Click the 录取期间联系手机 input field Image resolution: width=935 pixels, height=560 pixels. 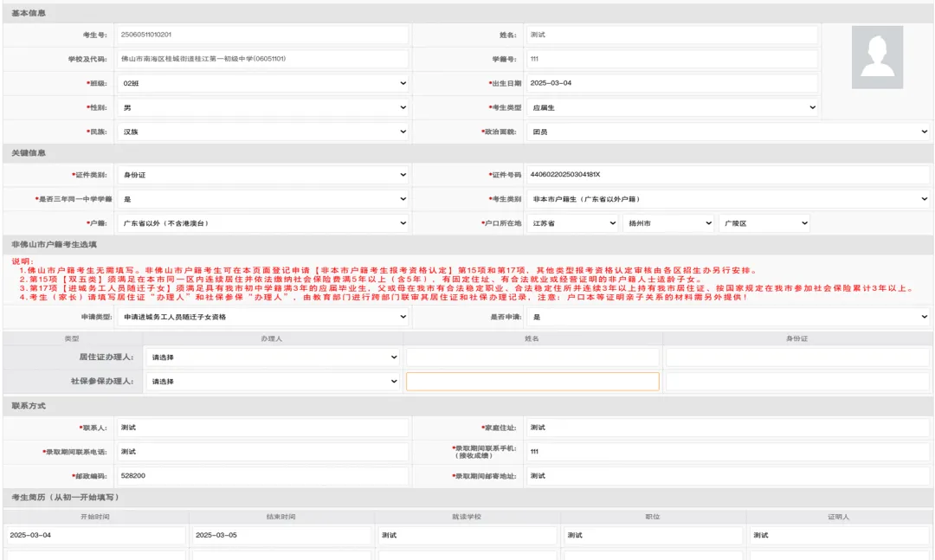coord(728,452)
